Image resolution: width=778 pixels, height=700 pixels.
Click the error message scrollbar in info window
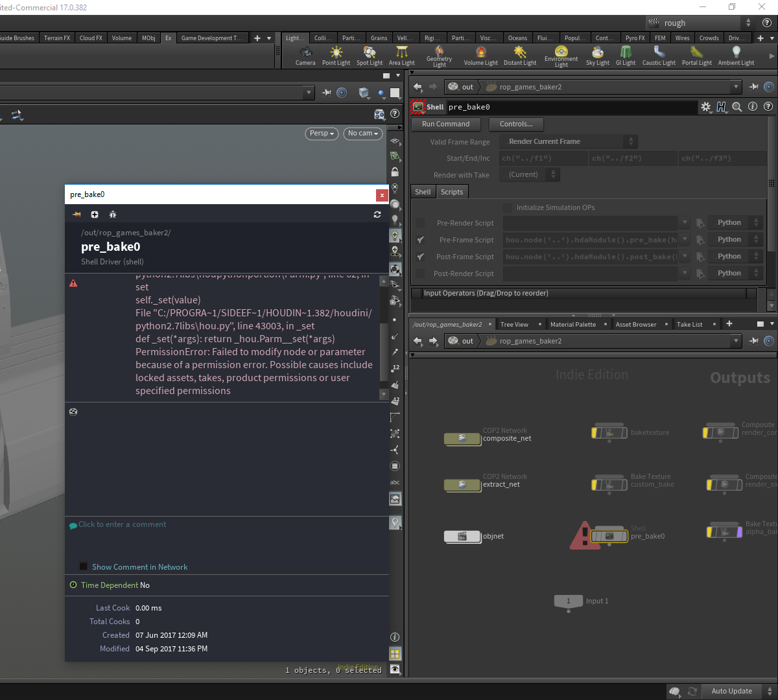click(384, 338)
